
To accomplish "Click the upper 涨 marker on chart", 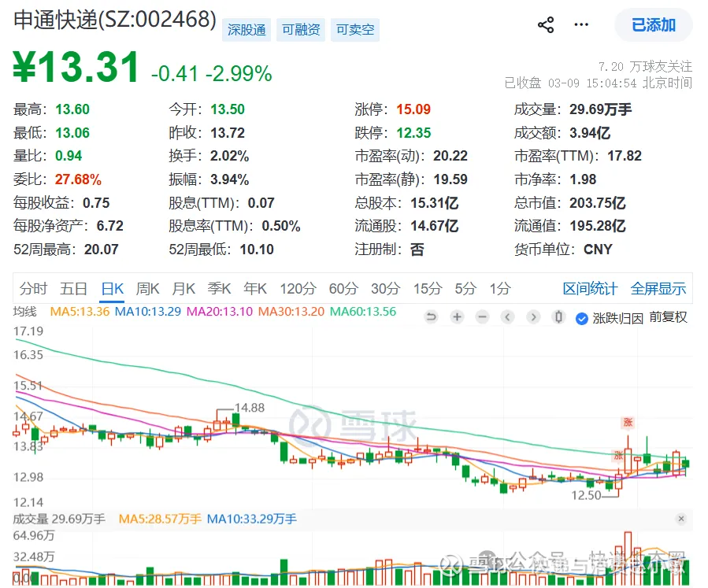I will tap(628, 423).
